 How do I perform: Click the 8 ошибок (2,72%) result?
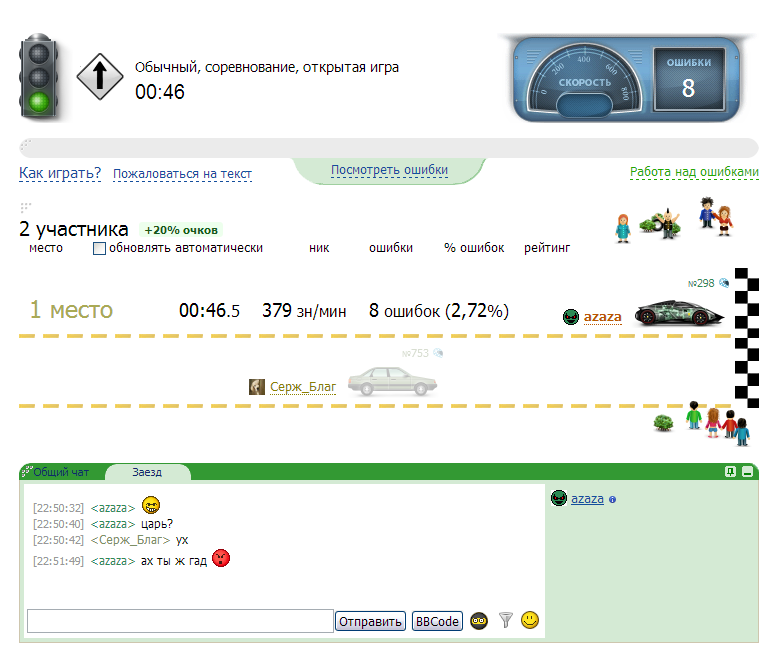click(x=439, y=311)
